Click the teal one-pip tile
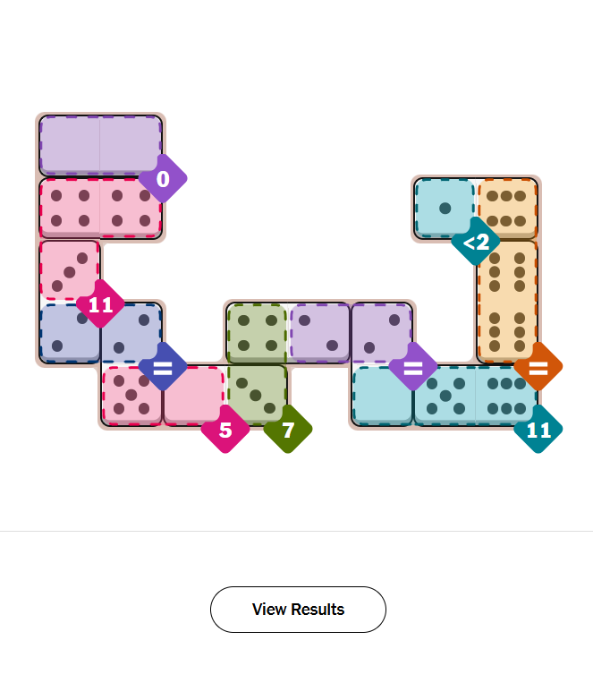 point(445,208)
